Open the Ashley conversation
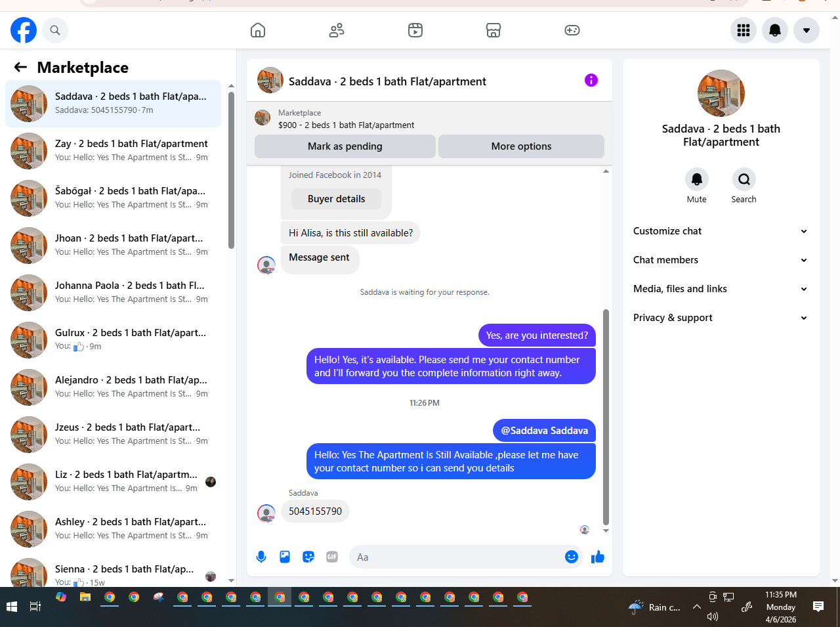 [113, 529]
